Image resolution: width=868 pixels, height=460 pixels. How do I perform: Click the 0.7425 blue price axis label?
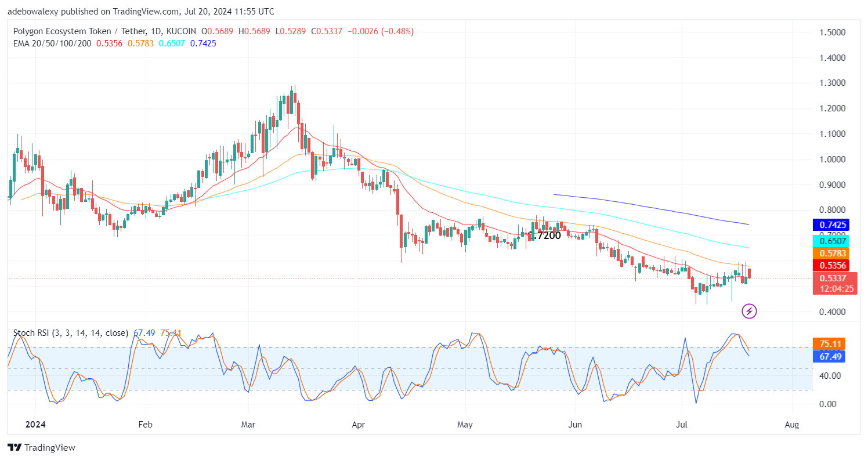831,224
